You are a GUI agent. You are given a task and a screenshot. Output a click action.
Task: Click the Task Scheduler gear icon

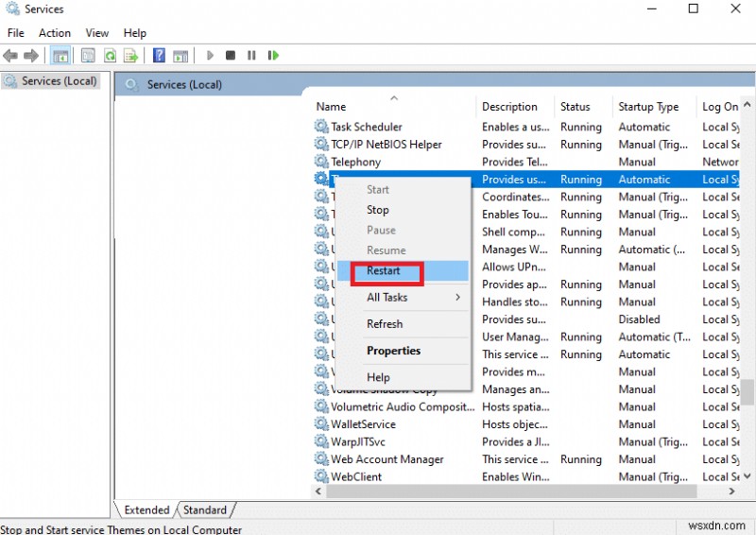click(321, 127)
